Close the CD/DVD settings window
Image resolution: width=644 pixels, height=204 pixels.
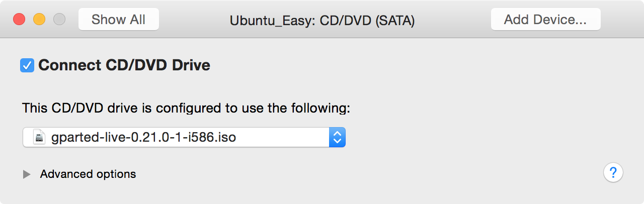tap(19, 20)
